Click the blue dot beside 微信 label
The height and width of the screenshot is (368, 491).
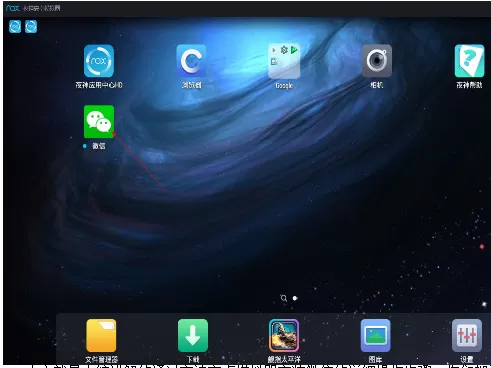(x=85, y=146)
